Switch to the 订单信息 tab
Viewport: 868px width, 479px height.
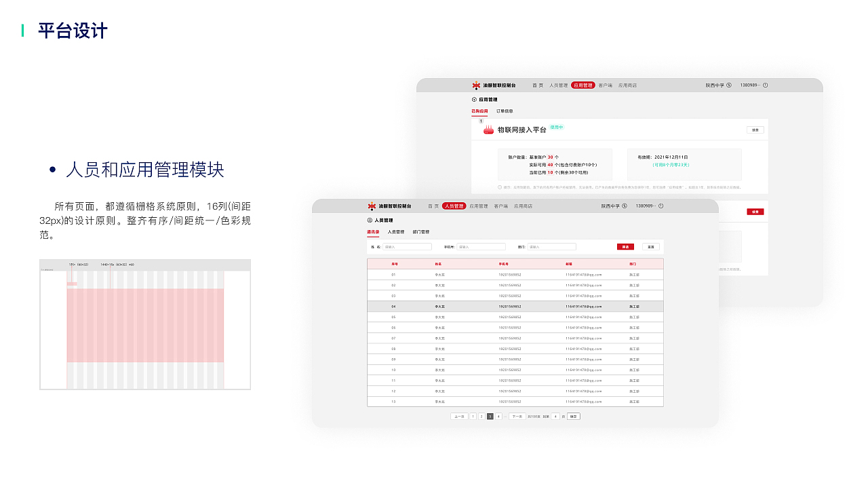pyautogui.click(x=505, y=110)
